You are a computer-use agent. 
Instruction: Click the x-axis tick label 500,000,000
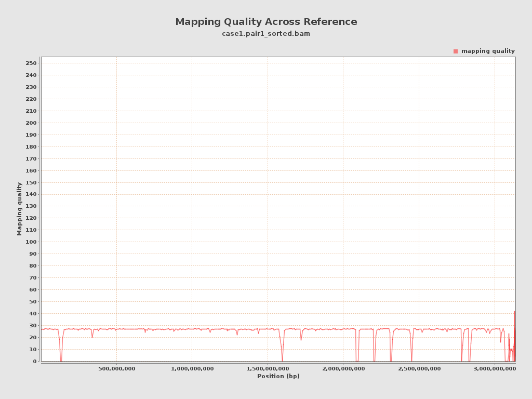click(117, 368)
